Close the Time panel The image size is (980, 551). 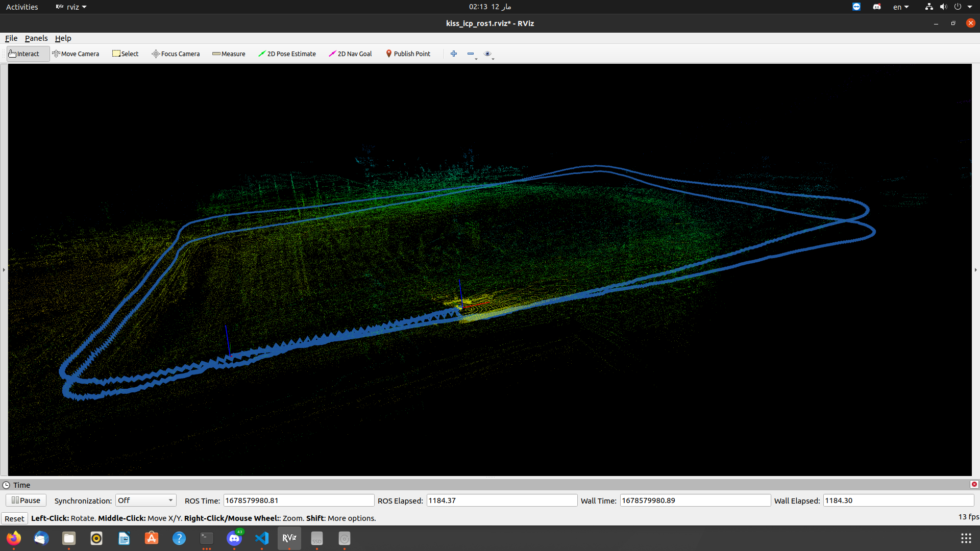pos(974,485)
